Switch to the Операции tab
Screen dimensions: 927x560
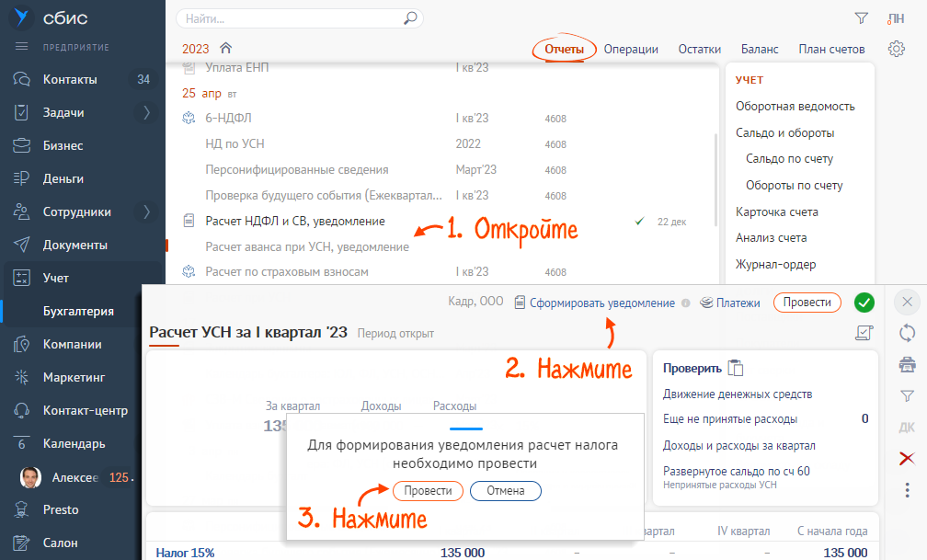(631, 50)
